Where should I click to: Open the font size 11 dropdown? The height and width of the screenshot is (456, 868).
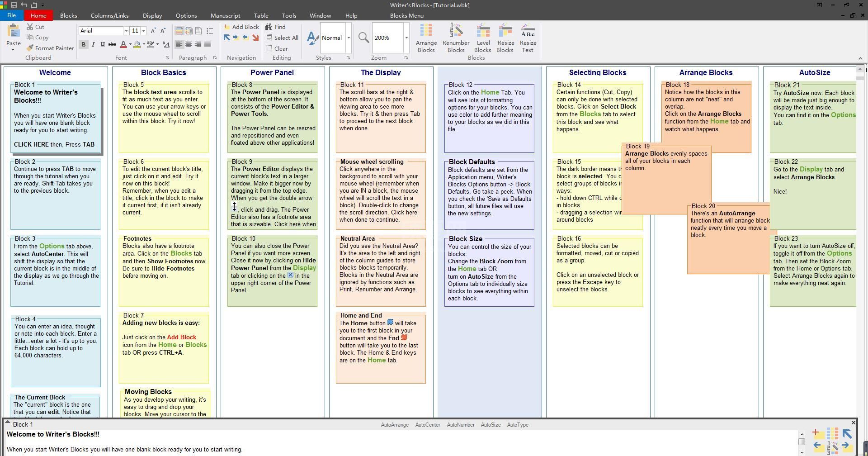tap(143, 31)
